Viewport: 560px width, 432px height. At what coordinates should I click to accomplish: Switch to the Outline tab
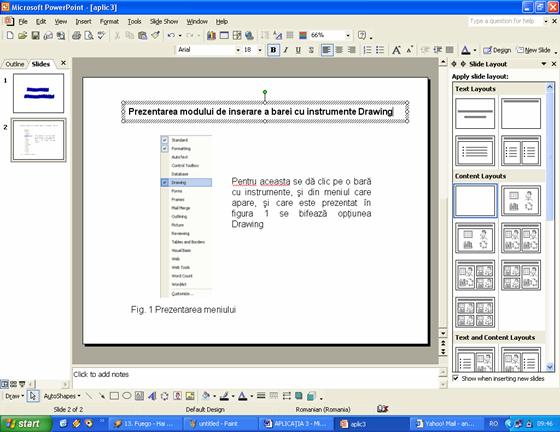[15, 64]
